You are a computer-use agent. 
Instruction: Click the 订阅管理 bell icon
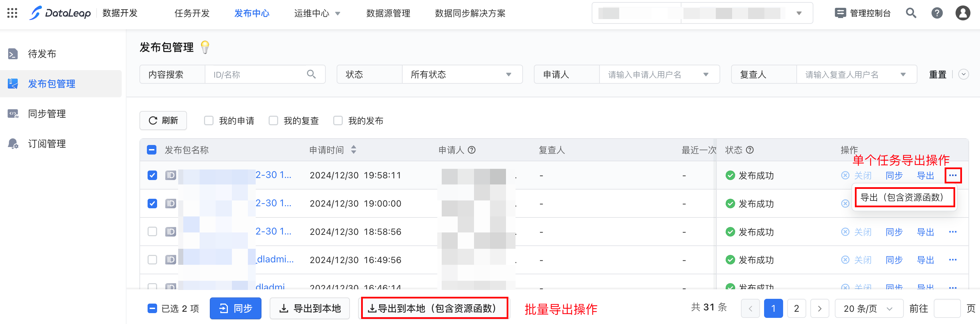coord(13,144)
